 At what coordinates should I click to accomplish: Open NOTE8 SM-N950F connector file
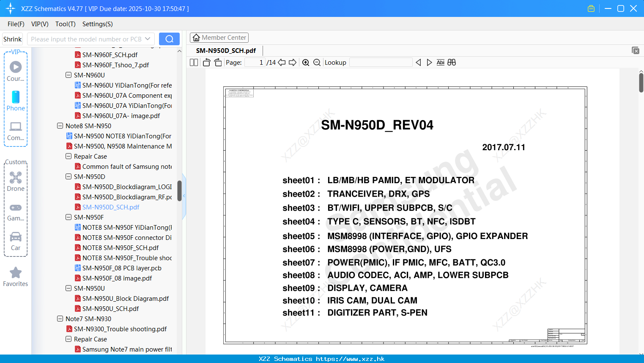coord(127,237)
